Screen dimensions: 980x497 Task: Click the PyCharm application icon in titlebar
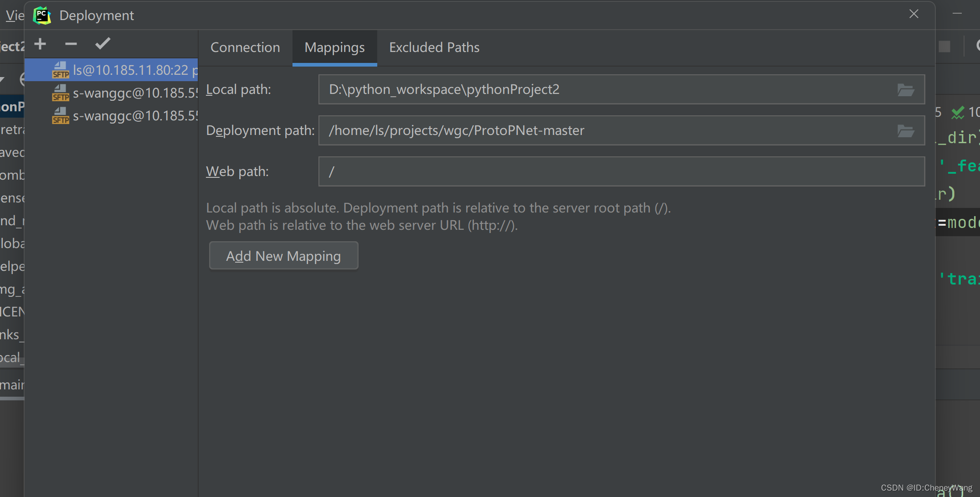tap(42, 15)
